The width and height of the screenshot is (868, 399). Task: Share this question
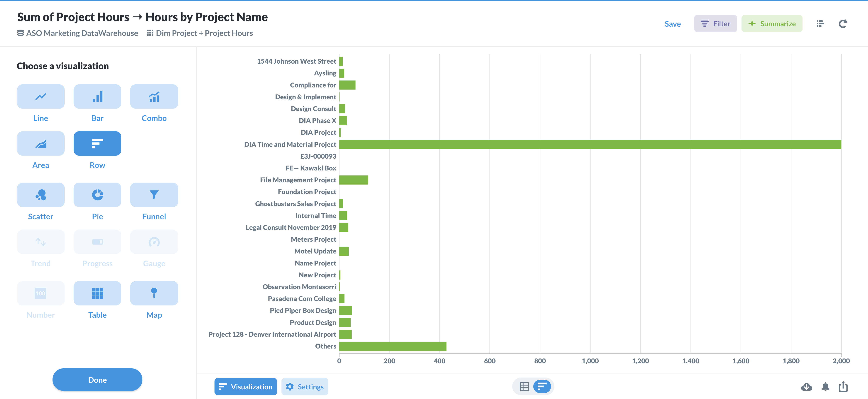pyautogui.click(x=844, y=387)
